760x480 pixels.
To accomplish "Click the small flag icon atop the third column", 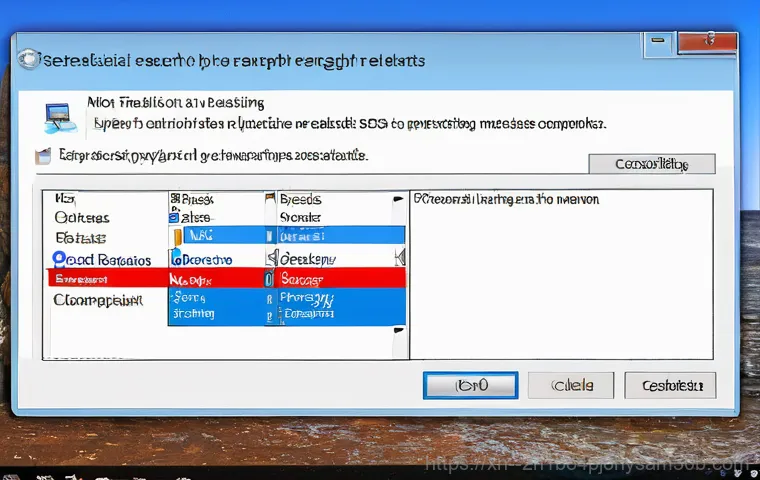I will click(x=269, y=199).
